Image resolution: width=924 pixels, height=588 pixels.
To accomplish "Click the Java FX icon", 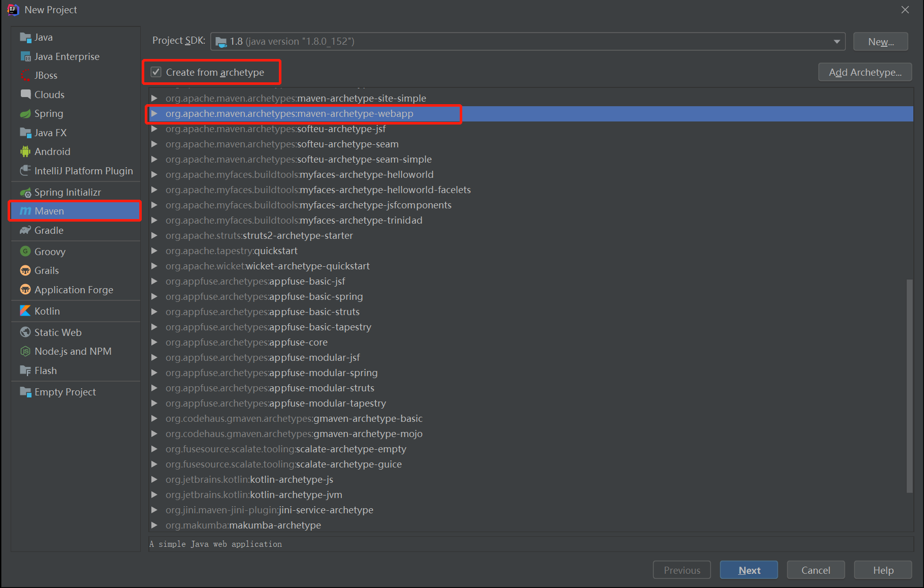I will point(25,133).
